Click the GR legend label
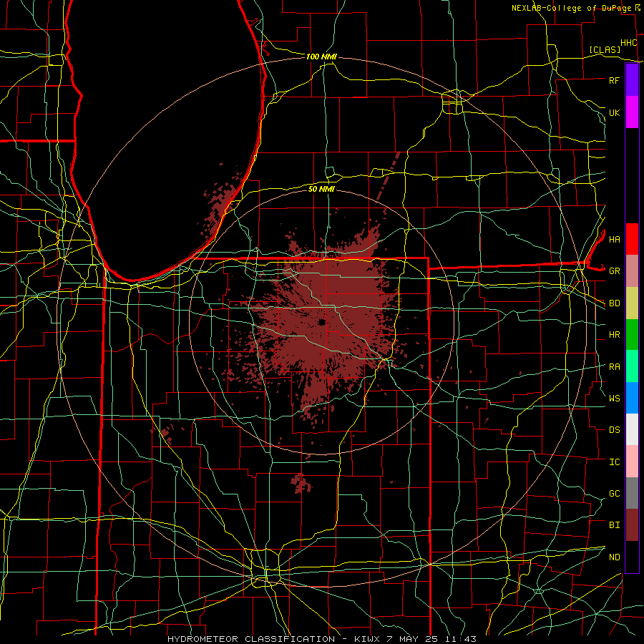The image size is (644, 644). 614,271
